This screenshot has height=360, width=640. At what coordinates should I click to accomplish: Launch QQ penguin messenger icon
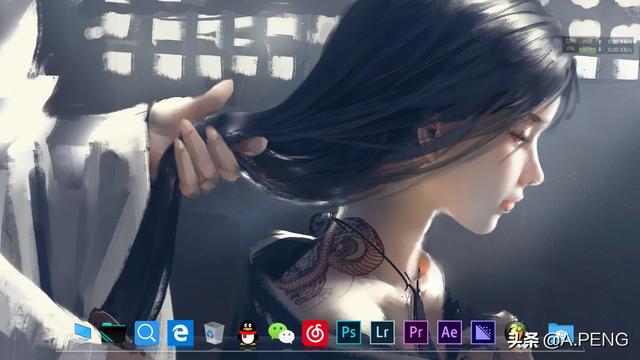click(x=248, y=333)
